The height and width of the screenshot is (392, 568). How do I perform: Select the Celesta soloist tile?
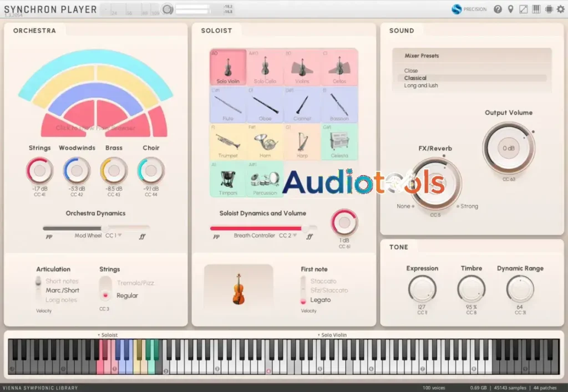click(339, 142)
